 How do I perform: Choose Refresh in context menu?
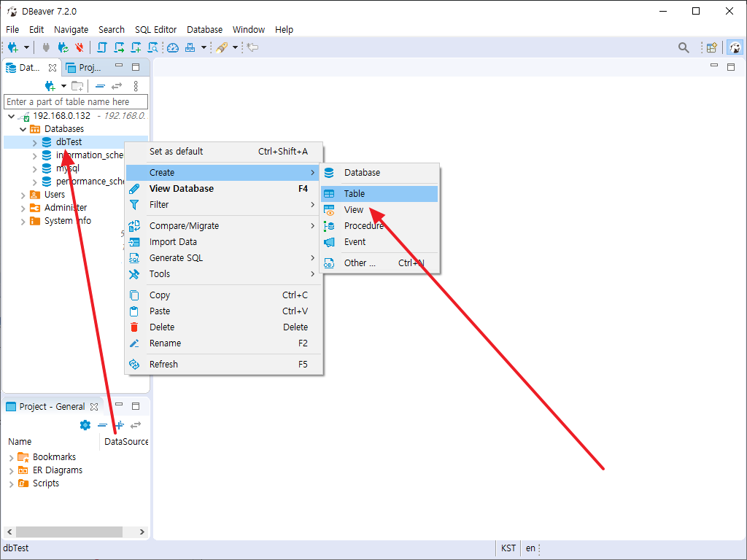pos(224,365)
